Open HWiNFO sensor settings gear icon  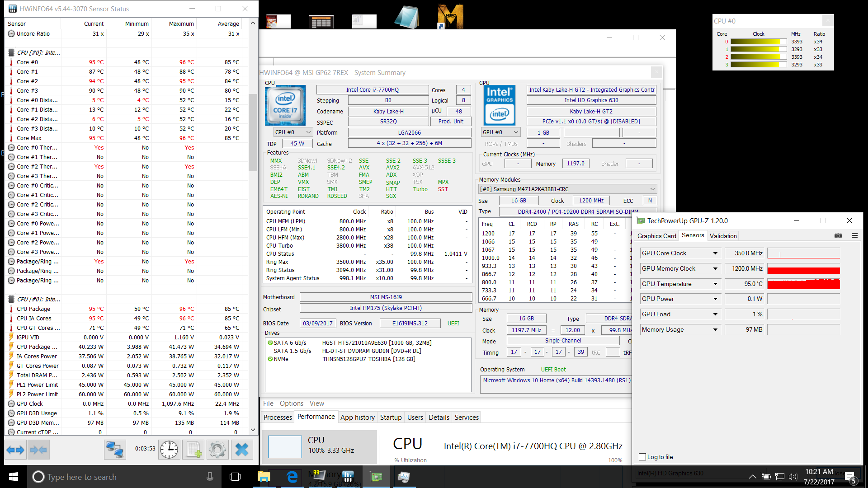[217, 450]
